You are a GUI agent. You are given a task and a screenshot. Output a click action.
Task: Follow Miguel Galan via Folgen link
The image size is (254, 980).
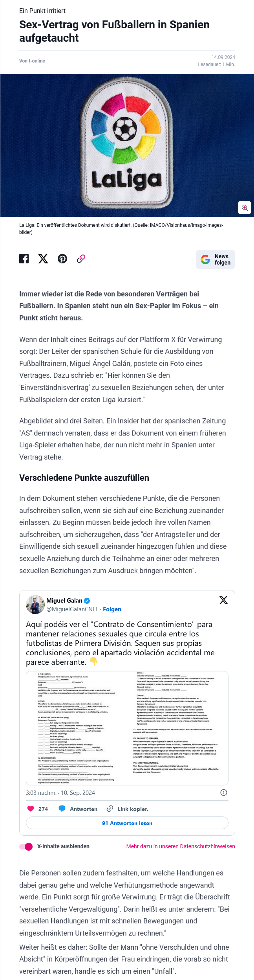(x=112, y=609)
